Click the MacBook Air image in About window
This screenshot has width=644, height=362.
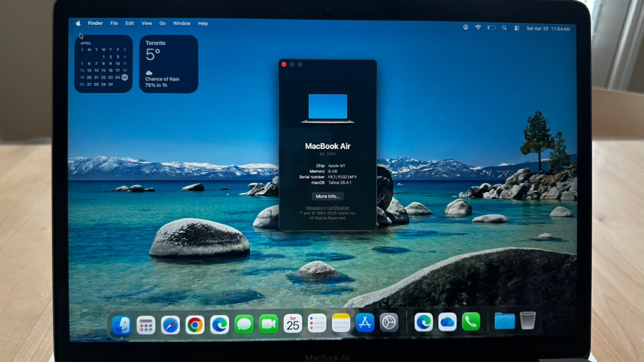[328, 108]
